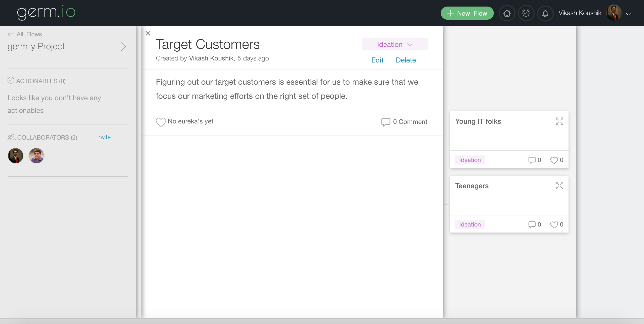The width and height of the screenshot is (644, 324).
Task: Open the Vikash Koushik user menu chevron
Action: point(628,14)
